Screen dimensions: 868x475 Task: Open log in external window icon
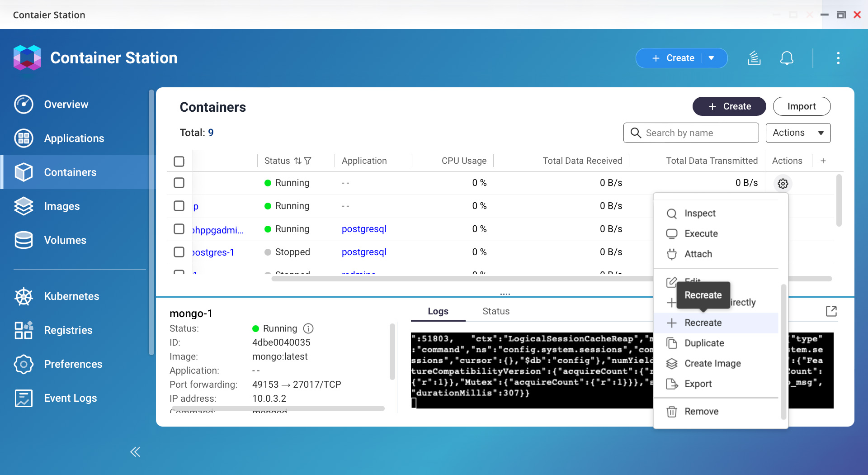tap(831, 311)
